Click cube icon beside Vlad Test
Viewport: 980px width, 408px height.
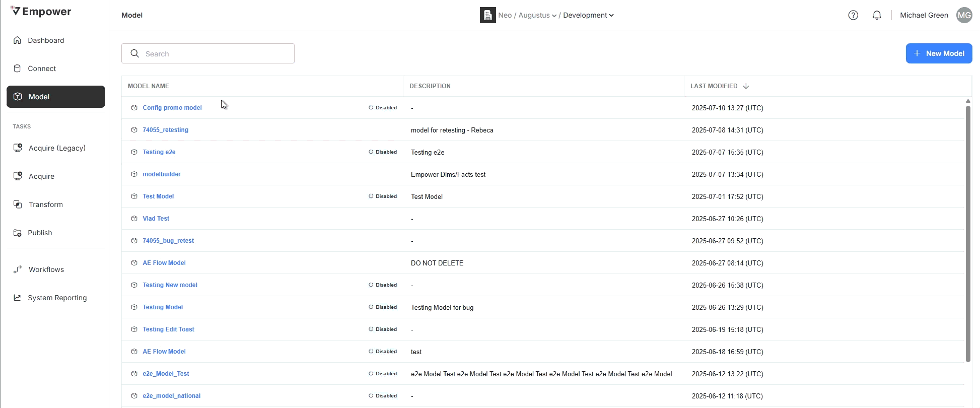[x=134, y=219]
